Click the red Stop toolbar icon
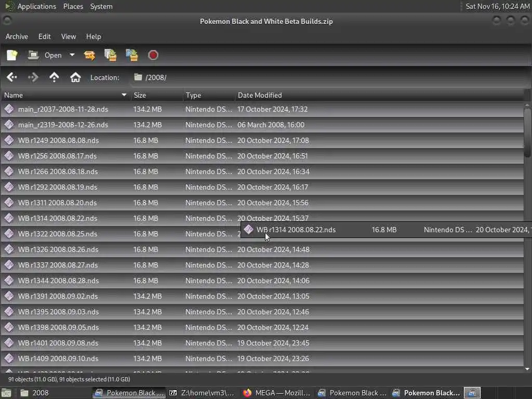This screenshot has width=532, height=399. [x=153, y=55]
